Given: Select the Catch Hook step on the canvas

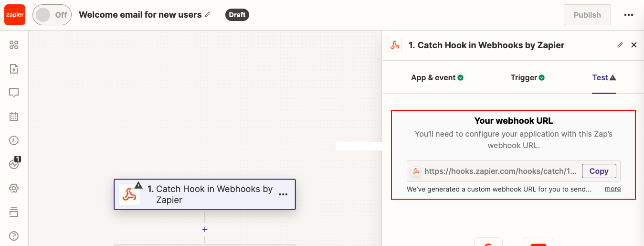Looking at the screenshot, I should 205,194.
